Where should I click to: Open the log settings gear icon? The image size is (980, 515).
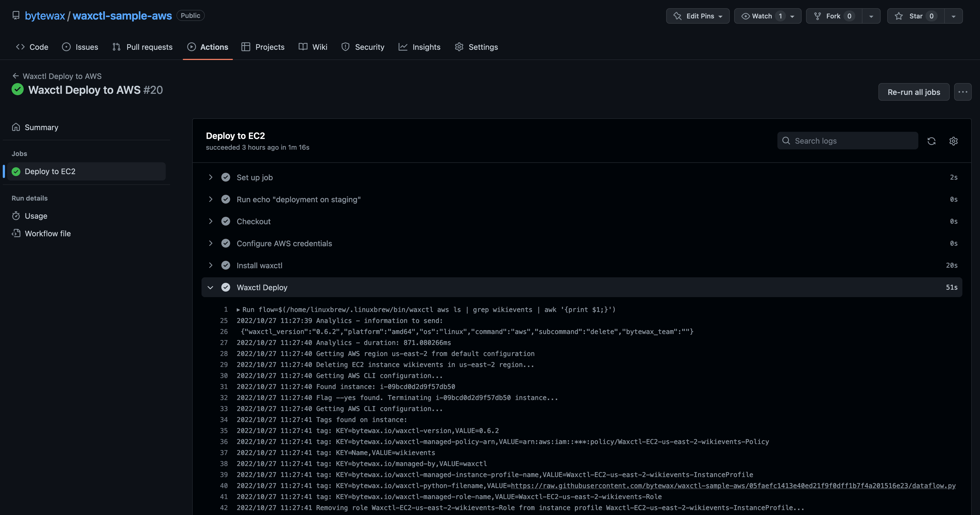tap(953, 141)
